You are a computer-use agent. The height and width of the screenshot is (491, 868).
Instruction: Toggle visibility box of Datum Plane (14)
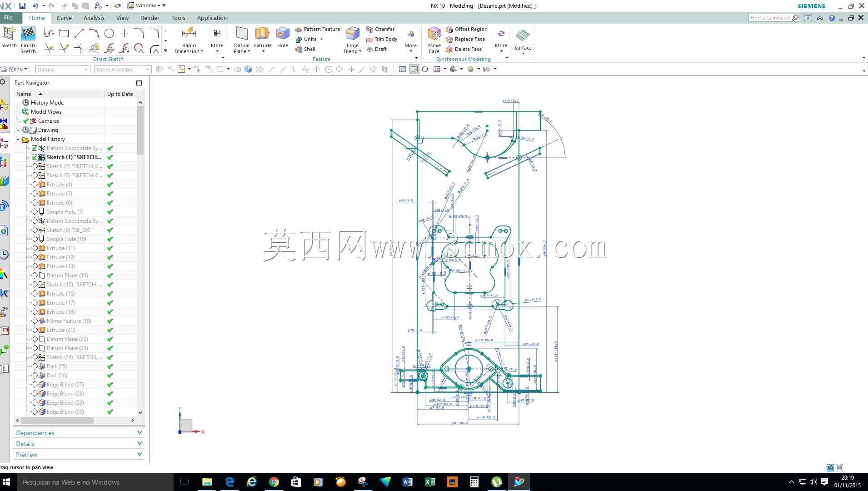tap(35, 276)
